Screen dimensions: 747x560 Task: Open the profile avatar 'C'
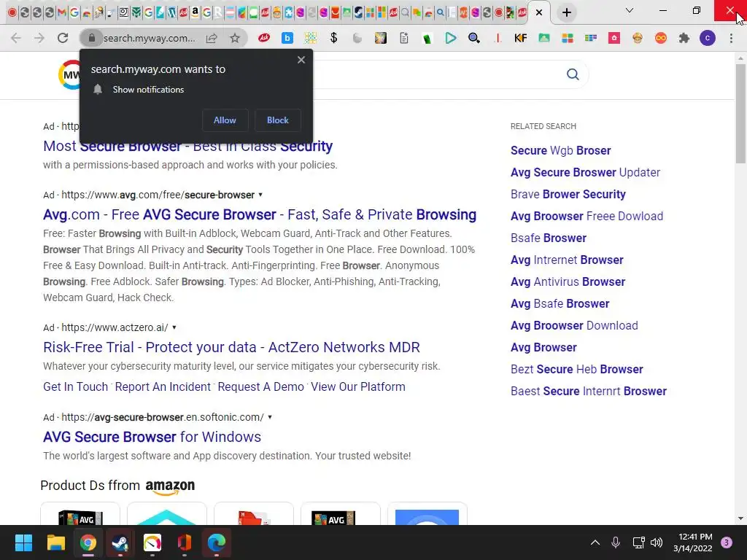(x=708, y=38)
